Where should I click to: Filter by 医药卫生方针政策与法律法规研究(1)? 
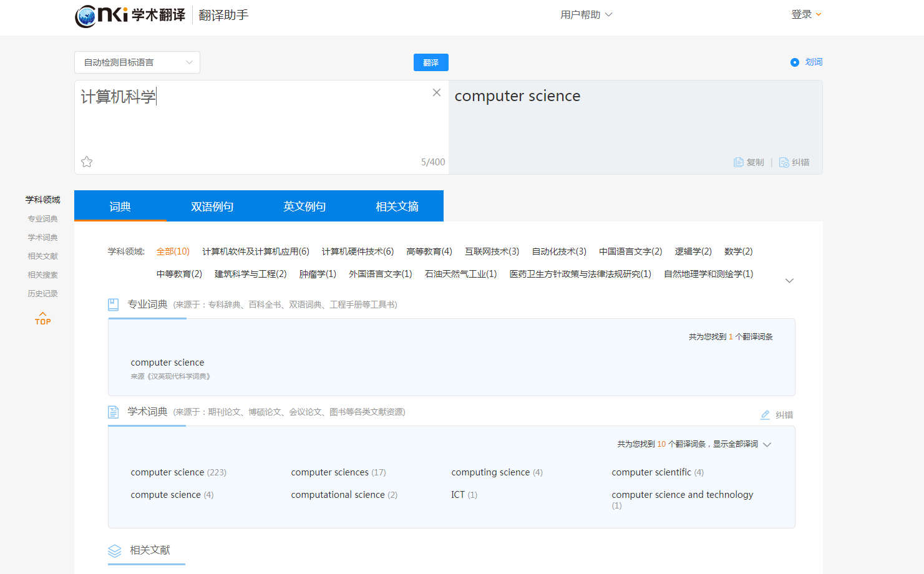click(x=580, y=274)
